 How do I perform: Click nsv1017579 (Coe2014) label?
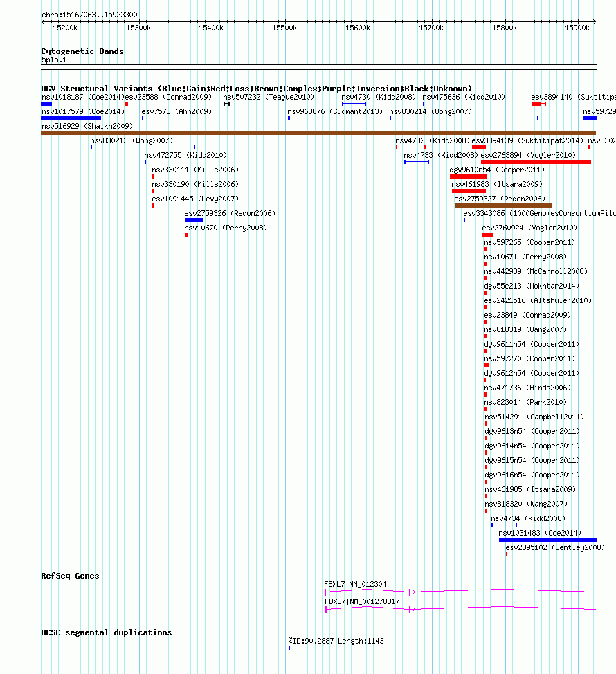pos(83,112)
